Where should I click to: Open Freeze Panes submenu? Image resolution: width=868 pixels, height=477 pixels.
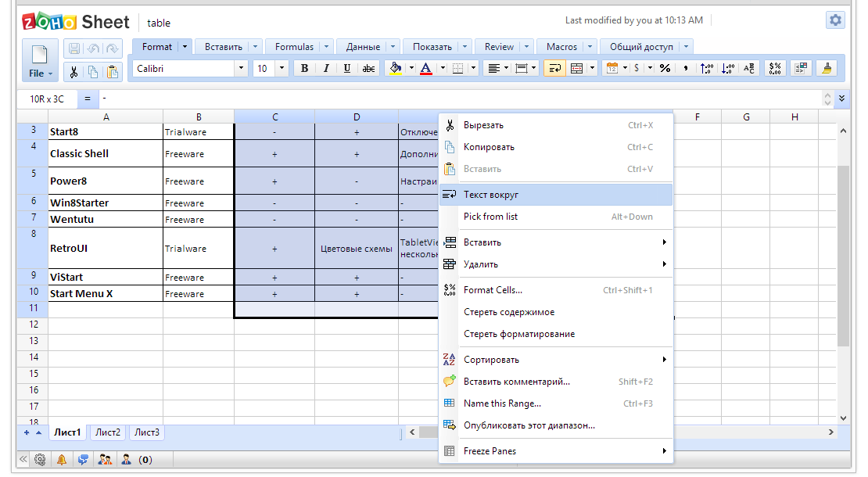point(556,451)
